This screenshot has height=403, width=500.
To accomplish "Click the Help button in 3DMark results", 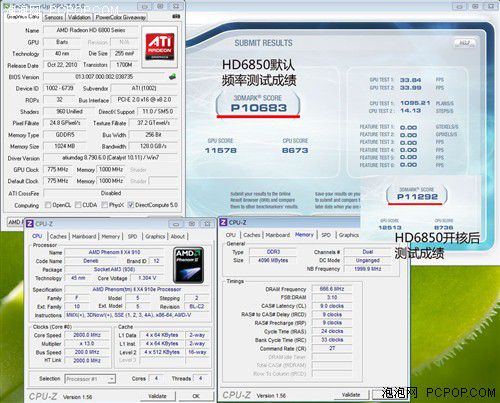I will (465, 43).
